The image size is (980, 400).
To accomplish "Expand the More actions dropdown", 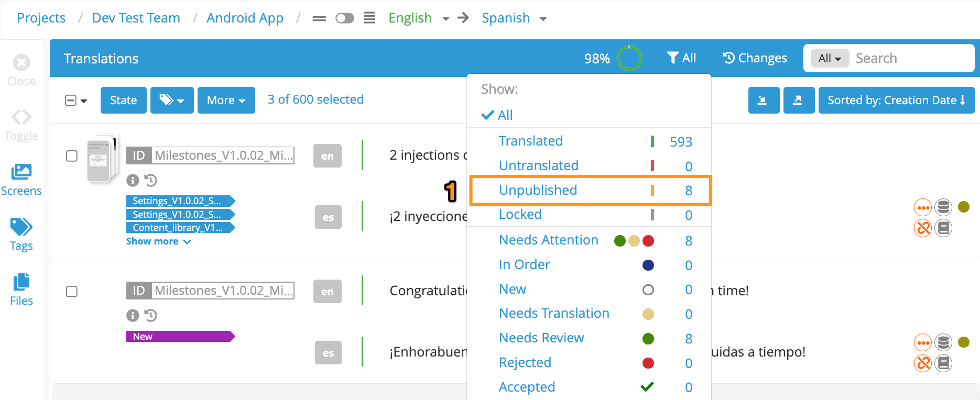I will pos(226,100).
